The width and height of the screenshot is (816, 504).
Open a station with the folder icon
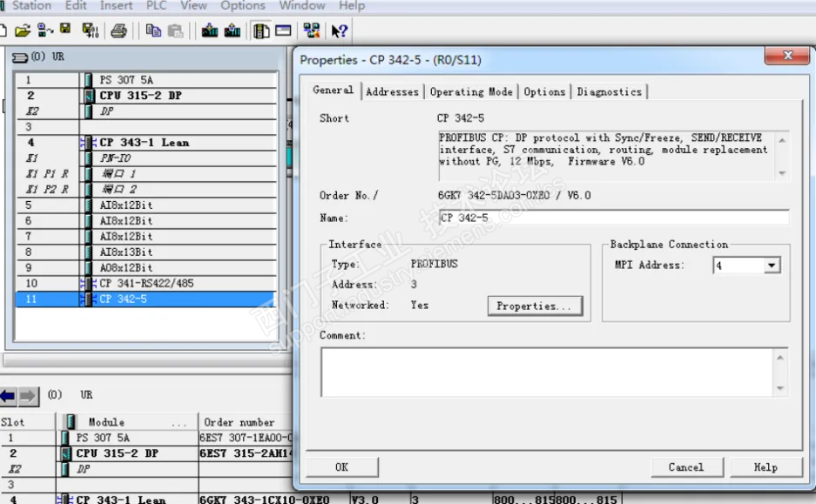click(23, 31)
